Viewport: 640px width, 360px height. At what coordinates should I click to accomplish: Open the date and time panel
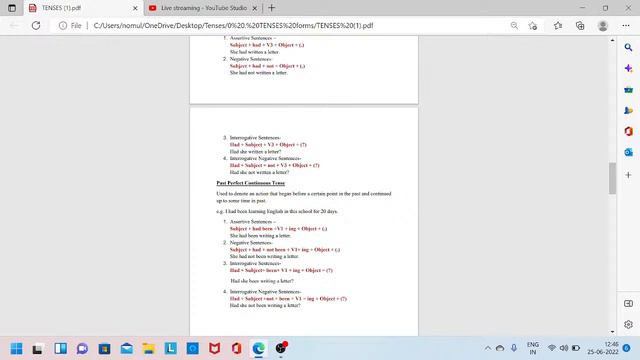coord(603,348)
